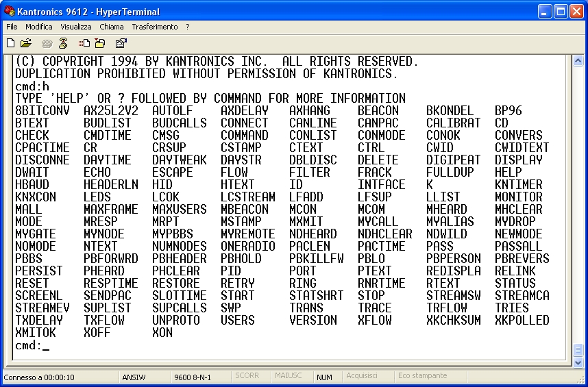Open the Visualizza menu
The height and width of the screenshot is (387, 588).
76,27
